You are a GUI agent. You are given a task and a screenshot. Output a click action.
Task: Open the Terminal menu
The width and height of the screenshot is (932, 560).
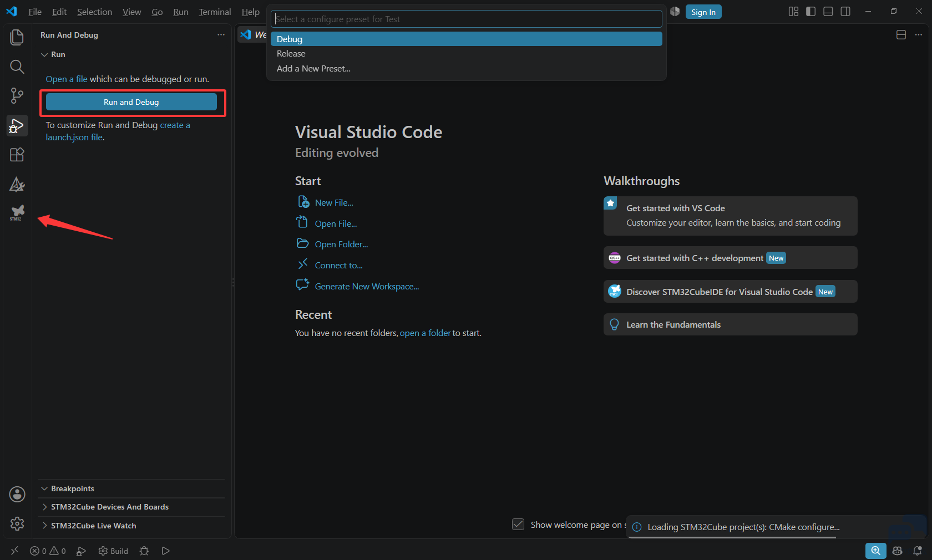point(215,12)
